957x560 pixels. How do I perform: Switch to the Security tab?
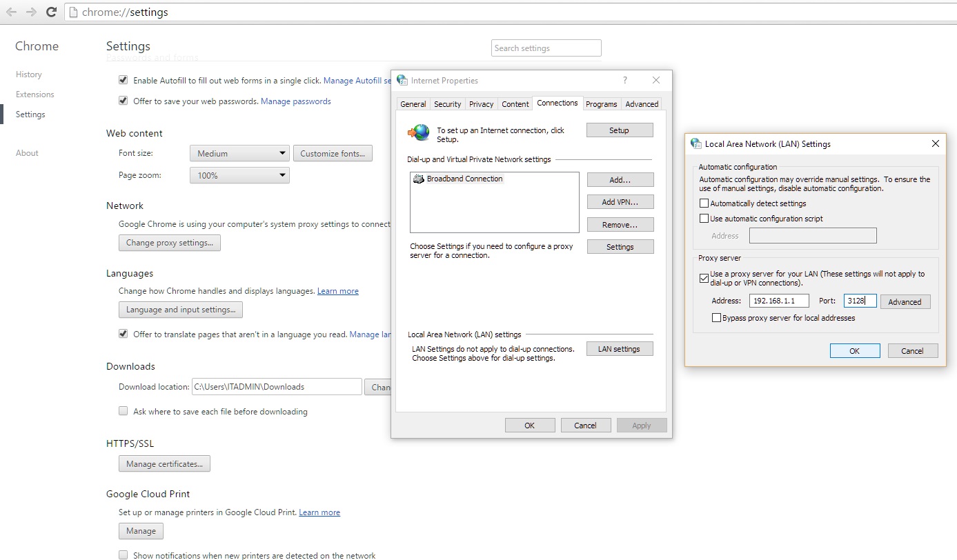(x=447, y=104)
